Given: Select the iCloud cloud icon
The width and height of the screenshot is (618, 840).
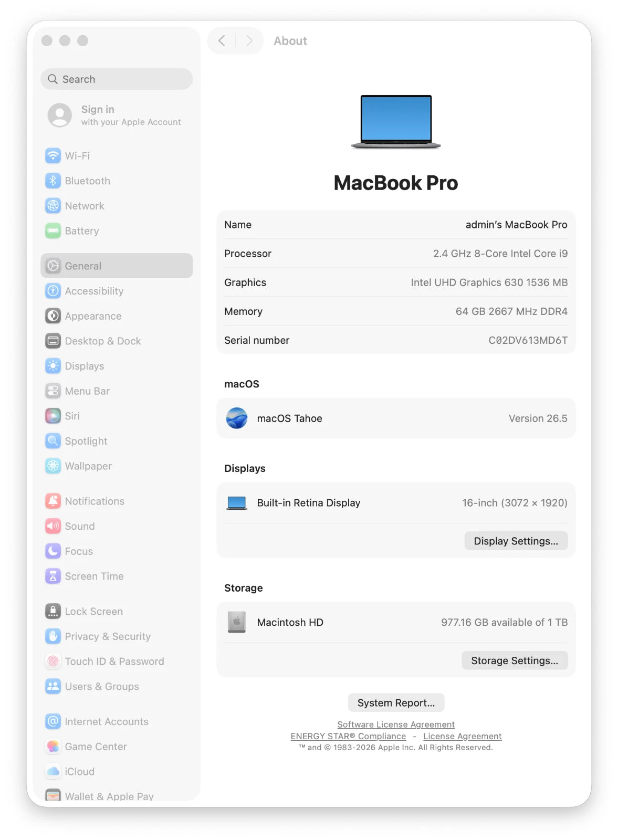Looking at the screenshot, I should pyautogui.click(x=53, y=771).
